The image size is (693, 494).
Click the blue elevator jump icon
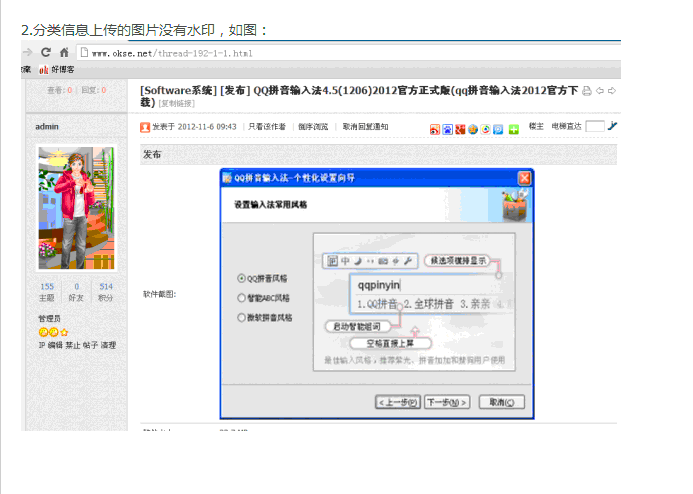tap(612, 126)
